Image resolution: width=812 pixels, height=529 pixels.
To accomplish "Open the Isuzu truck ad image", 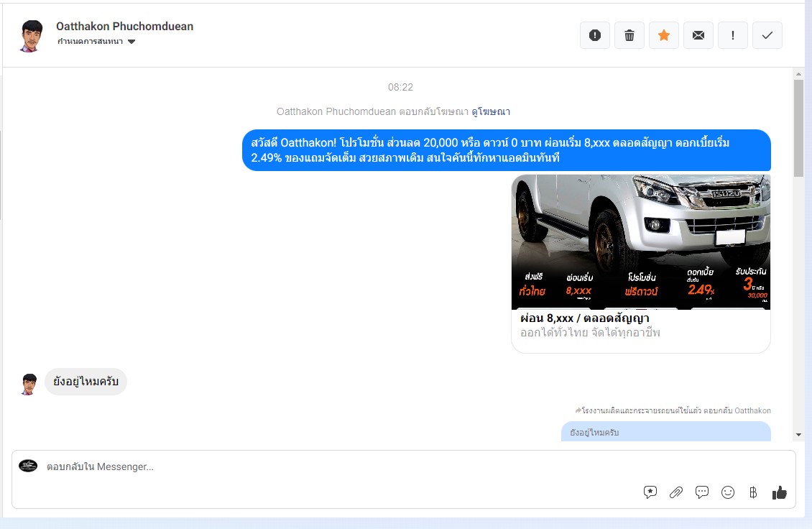I will coord(640,241).
